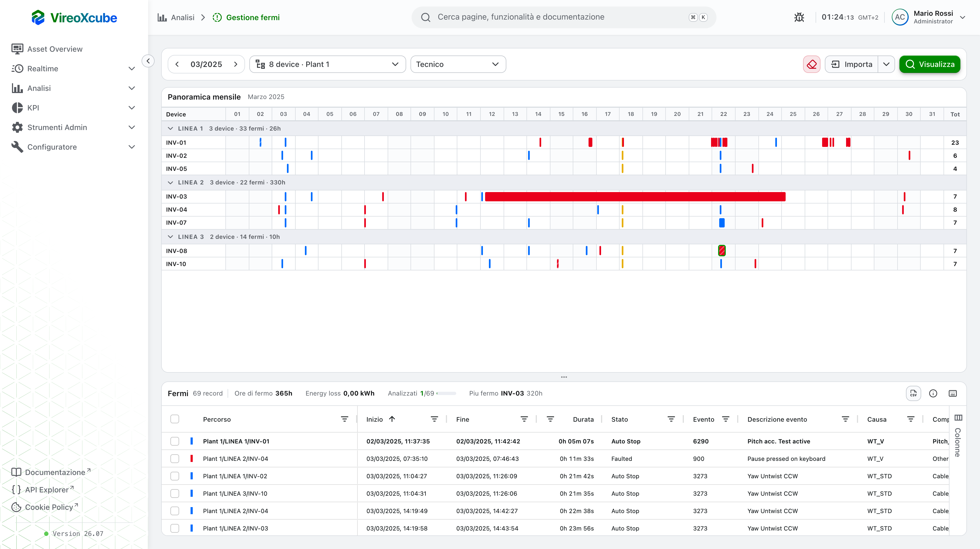980x549 pixels.
Task: Open the Documentazione link
Action: pyautogui.click(x=51, y=472)
